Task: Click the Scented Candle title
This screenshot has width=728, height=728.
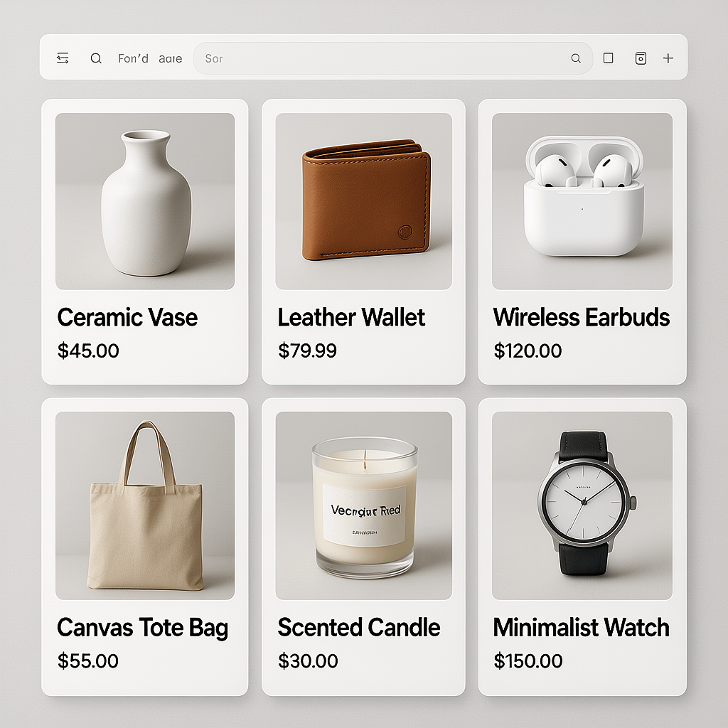Action: (359, 628)
